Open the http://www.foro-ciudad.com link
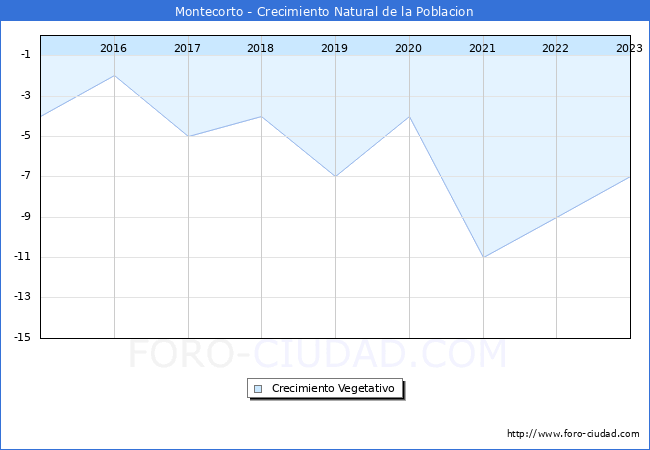 [x=573, y=434]
